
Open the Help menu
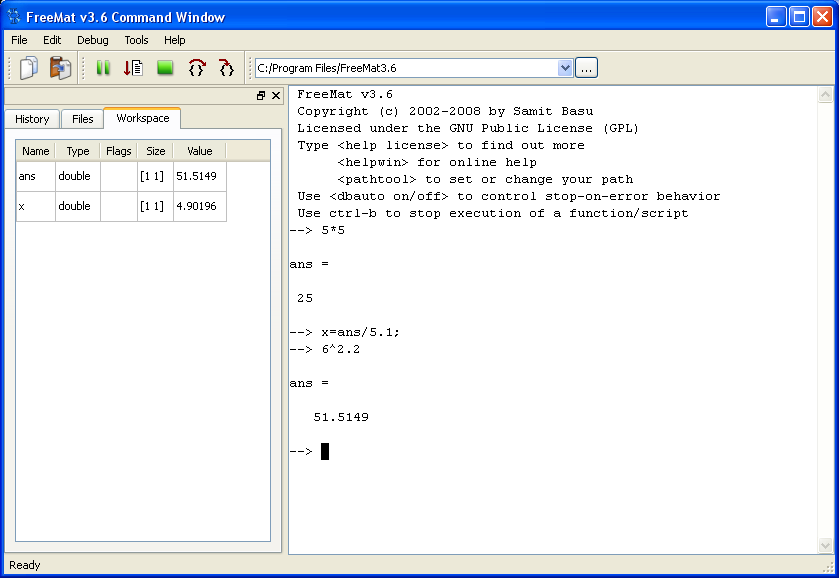pyautogui.click(x=174, y=40)
